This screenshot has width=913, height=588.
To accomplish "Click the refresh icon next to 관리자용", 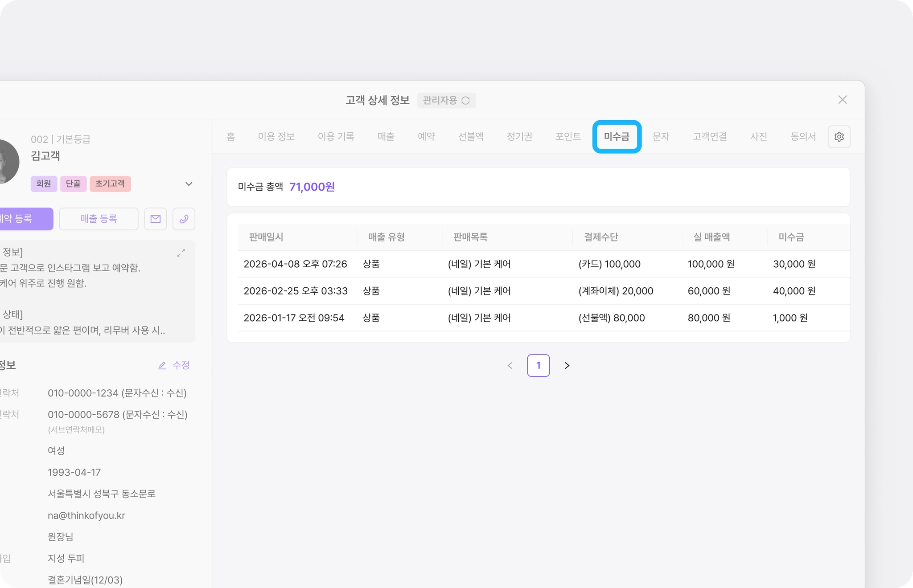I will (x=466, y=101).
